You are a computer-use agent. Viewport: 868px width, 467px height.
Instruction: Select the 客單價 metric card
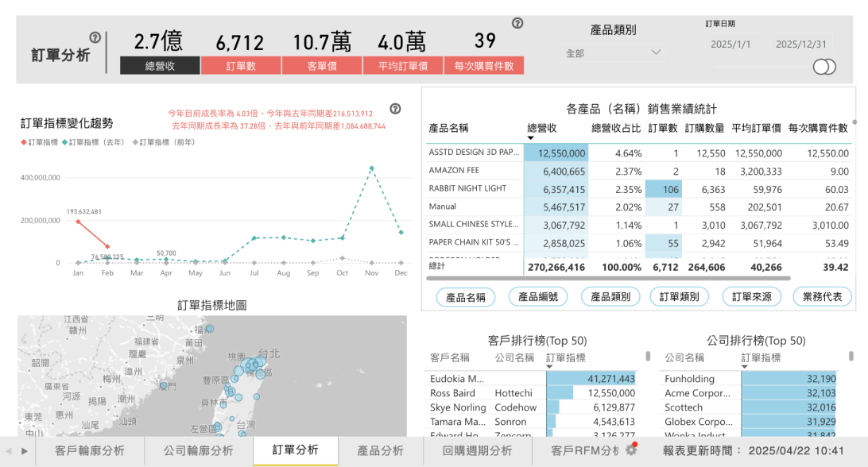322,51
